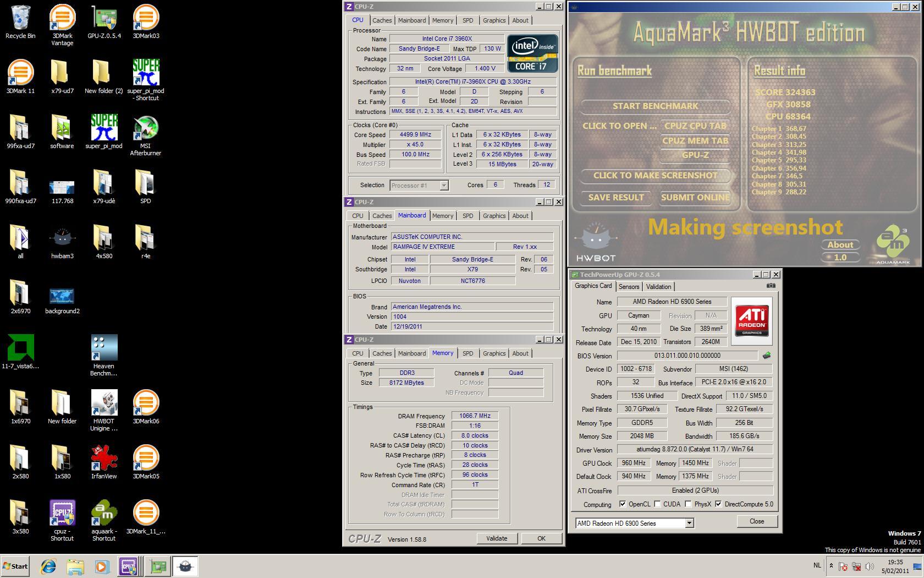Switch to GPU-Z Sensors tab
The image size is (924, 578).
629,287
